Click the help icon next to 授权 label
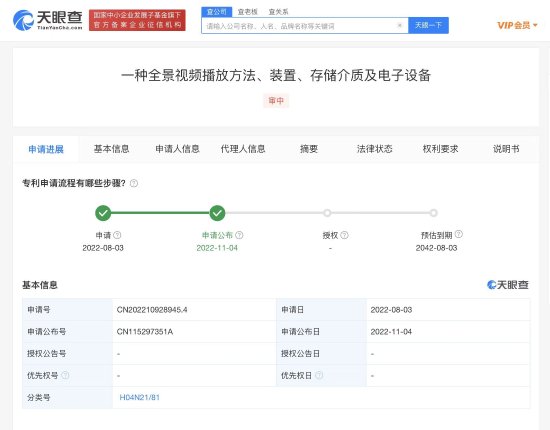 (344, 235)
